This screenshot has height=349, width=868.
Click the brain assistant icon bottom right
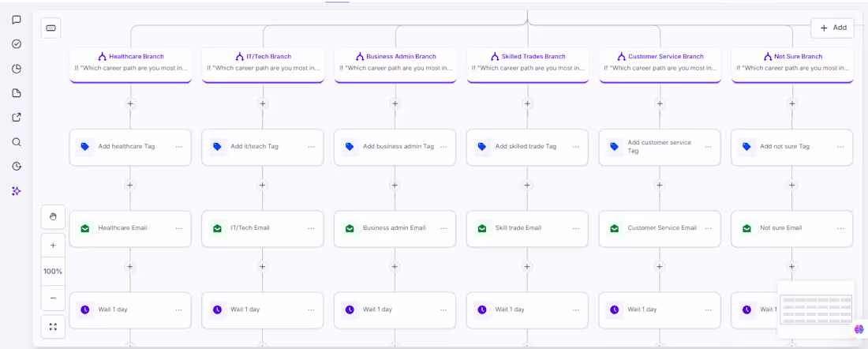(x=859, y=329)
